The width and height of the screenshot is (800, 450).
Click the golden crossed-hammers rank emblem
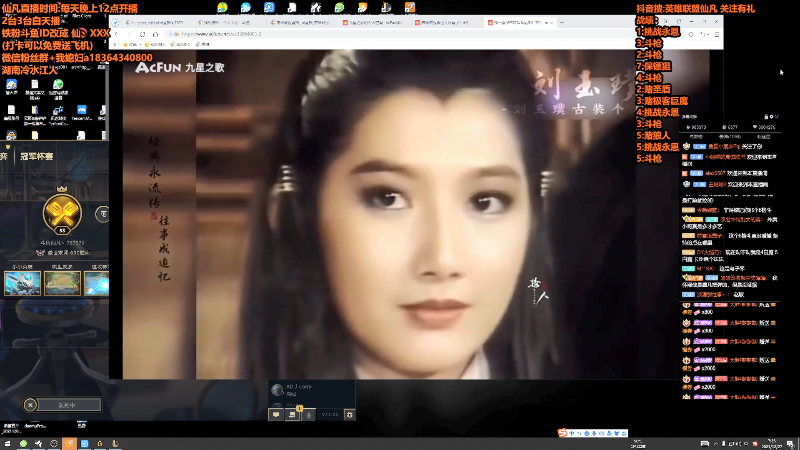coord(62,212)
